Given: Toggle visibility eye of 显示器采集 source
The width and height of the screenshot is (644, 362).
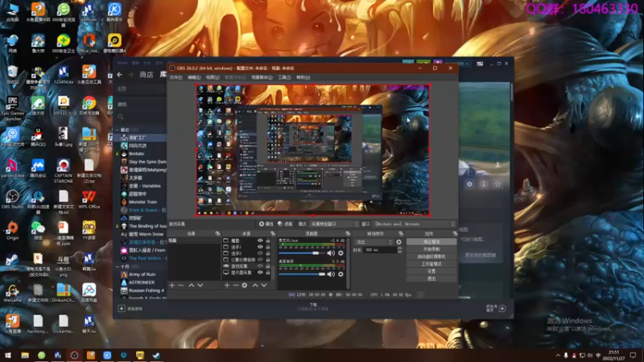Looking at the screenshot, I should 260,273.
